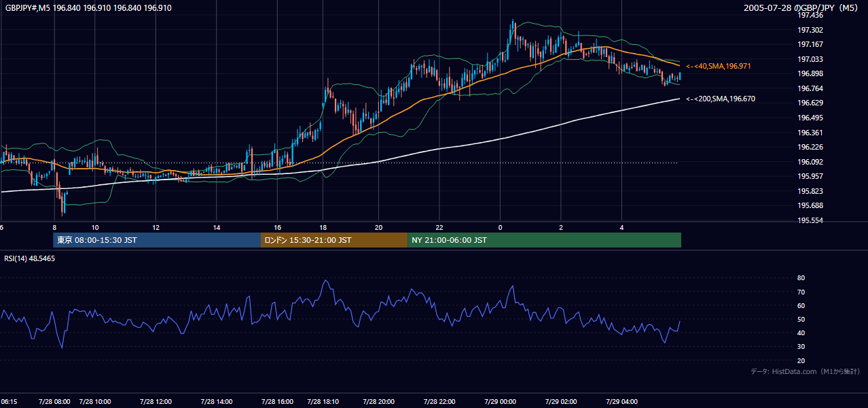Click the 7/28 22:00 bottom time label

439,402
